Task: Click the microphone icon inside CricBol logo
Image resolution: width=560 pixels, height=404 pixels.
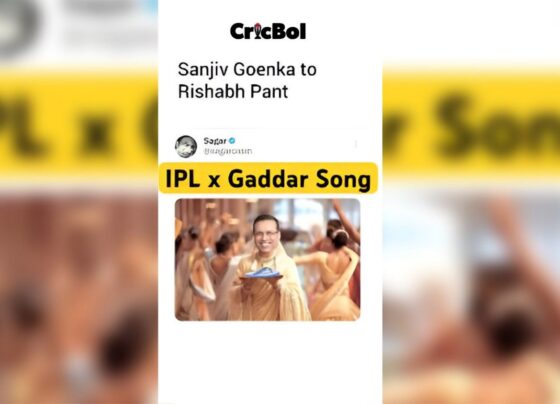Action: click(x=258, y=30)
